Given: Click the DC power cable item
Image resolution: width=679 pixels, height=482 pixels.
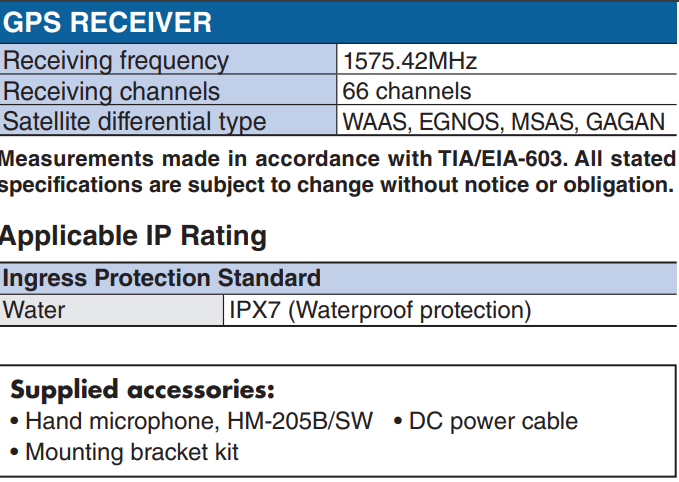Looking at the screenshot, I should click(486, 421).
